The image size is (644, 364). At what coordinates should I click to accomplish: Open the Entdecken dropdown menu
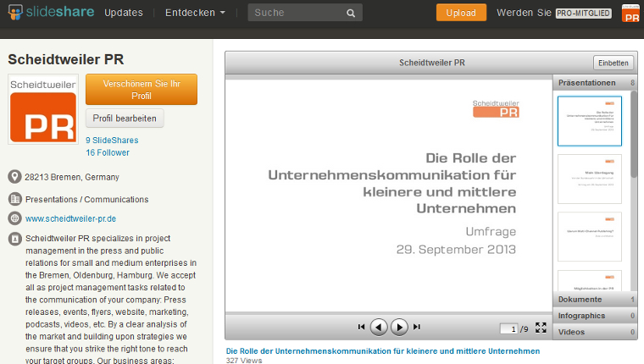(195, 13)
